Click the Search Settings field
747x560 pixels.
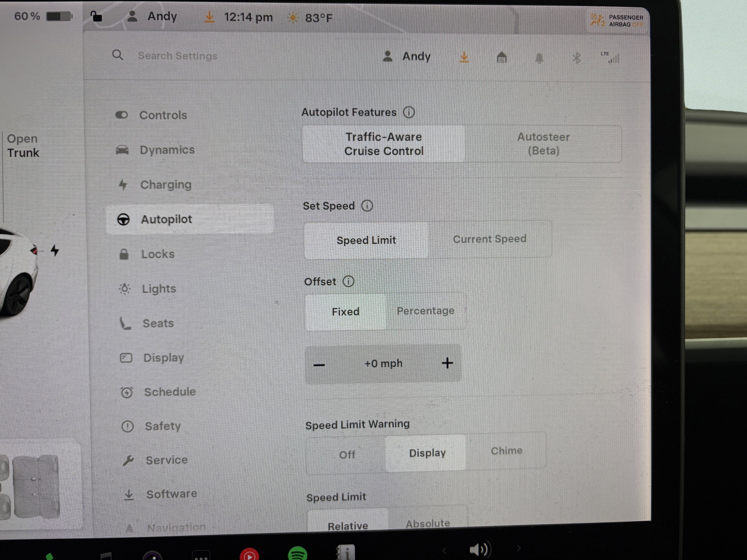[x=177, y=56]
